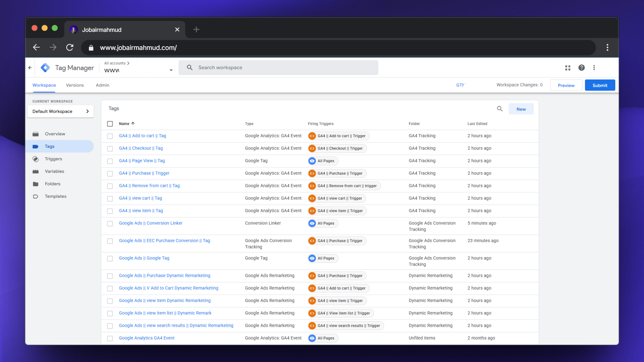Click the search icon in Tags panel
This screenshot has width=644, height=362.
point(500,109)
